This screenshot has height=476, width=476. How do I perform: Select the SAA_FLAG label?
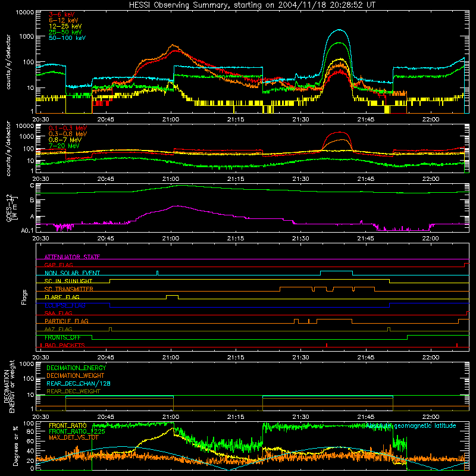(58, 313)
